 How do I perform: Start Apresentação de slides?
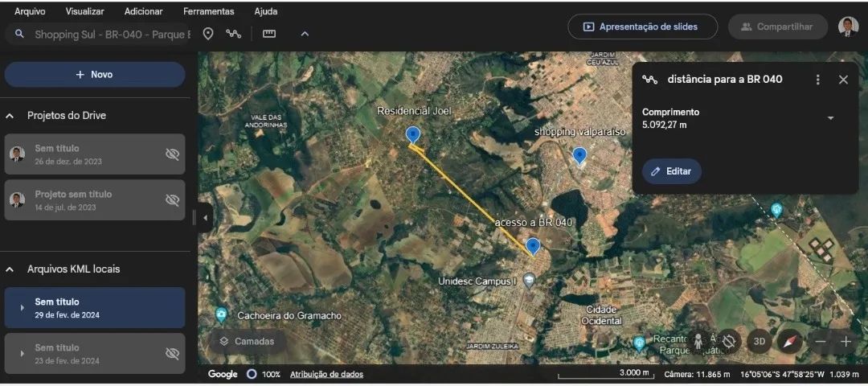point(642,27)
